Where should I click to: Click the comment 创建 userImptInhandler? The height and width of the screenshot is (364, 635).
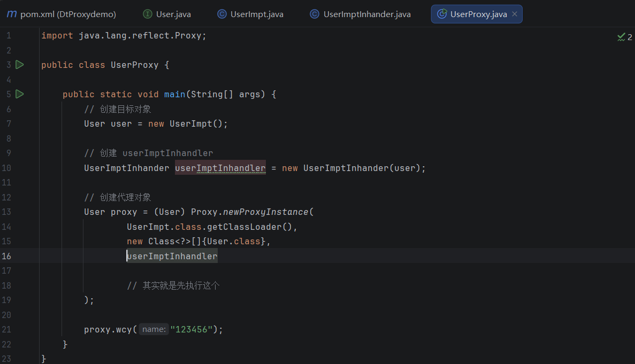(149, 153)
